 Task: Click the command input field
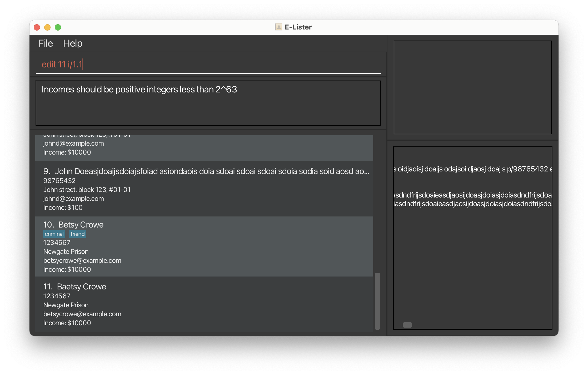coord(208,64)
